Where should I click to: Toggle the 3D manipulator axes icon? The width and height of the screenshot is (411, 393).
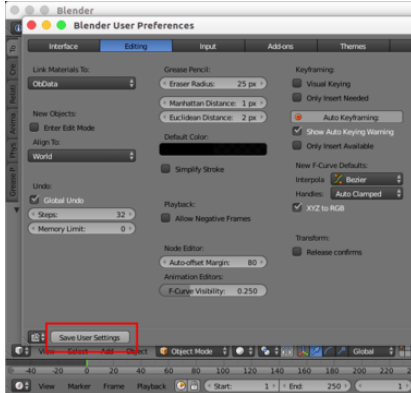click(x=303, y=351)
